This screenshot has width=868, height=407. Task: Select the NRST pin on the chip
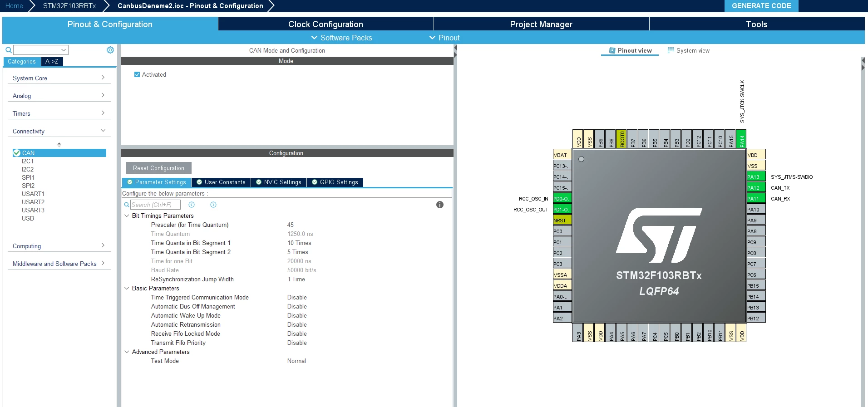(x=562, y=220)
